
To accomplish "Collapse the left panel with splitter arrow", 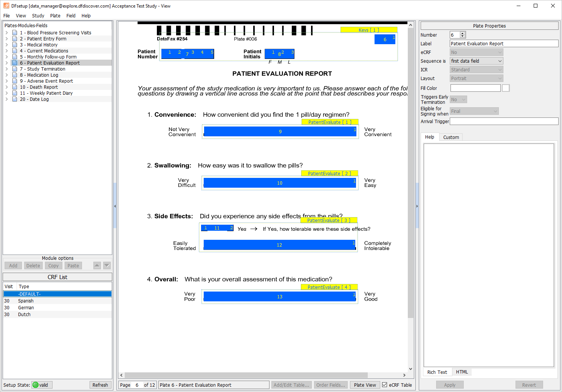I will pos(115,206).
